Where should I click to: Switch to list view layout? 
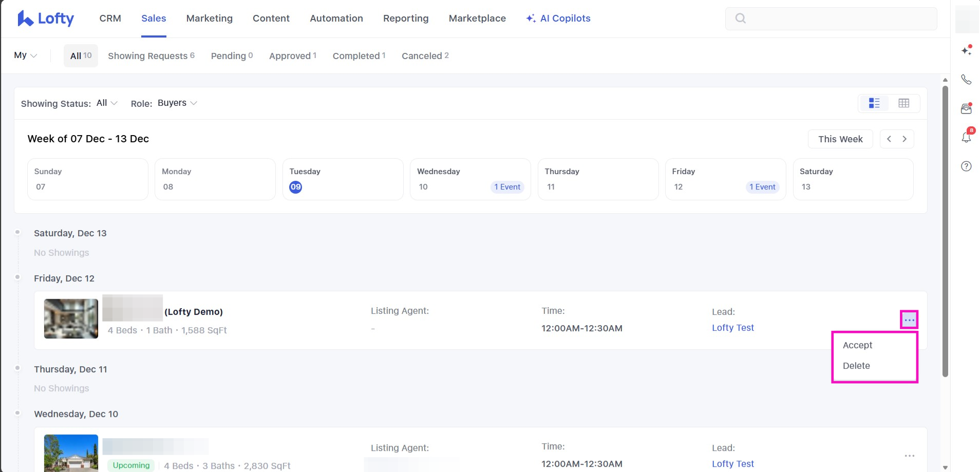[x=874, y=103]
